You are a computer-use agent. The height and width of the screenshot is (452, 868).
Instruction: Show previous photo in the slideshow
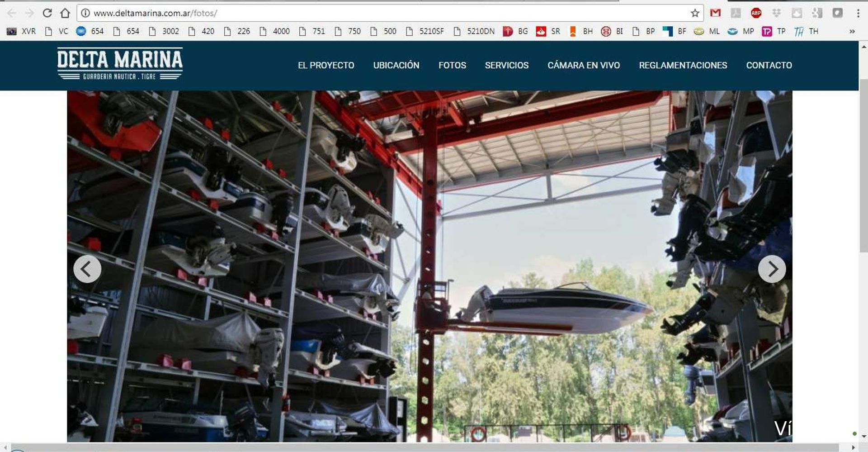coord(87,269)
